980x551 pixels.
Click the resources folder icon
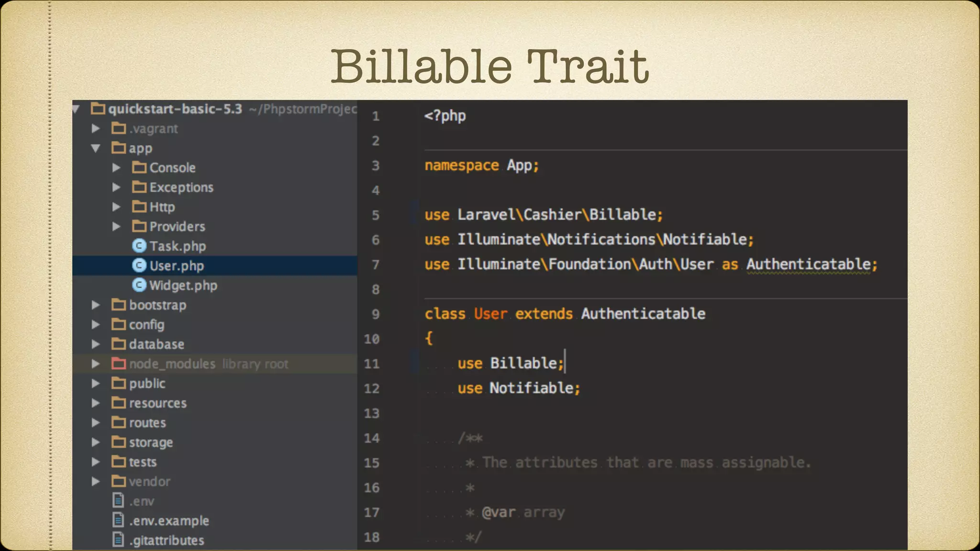(x=119, y=403)
